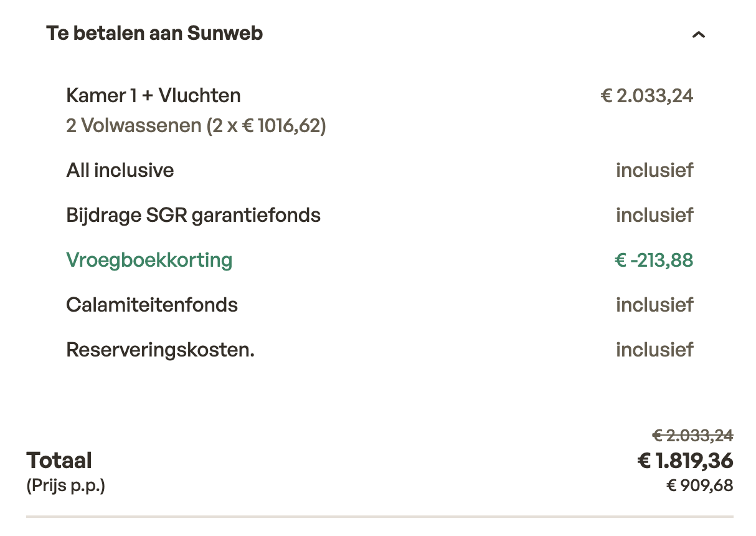Image resolution: width=756 pixels, height=536 pixels.
Task: Select the Reserveringskosten label
Action: 160,350
